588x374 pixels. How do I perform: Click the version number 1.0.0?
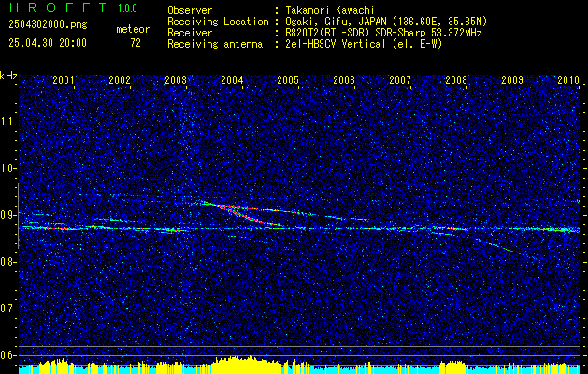pos(127,8)
